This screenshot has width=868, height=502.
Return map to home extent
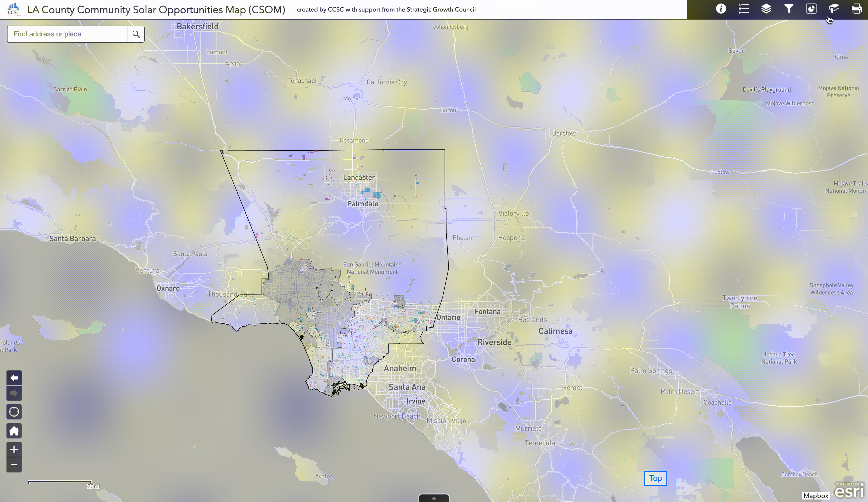pos(14,430)
